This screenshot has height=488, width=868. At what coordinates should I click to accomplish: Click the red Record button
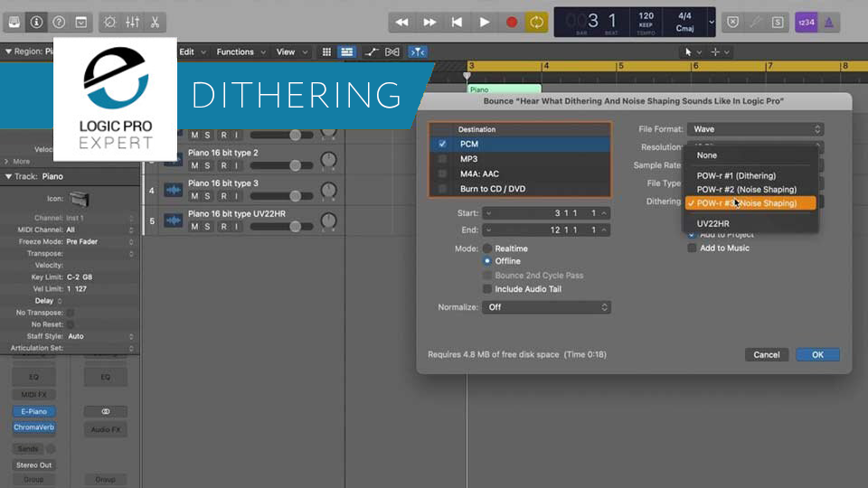512,22
